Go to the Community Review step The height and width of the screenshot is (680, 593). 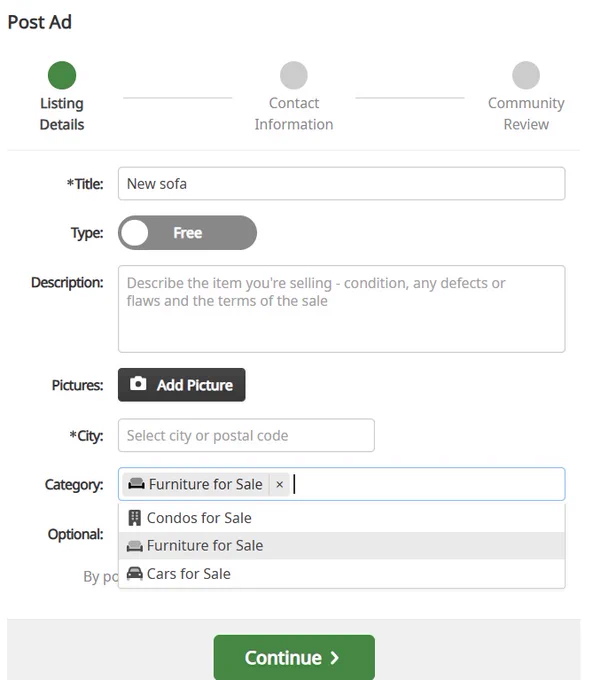(x=526, y=97)
